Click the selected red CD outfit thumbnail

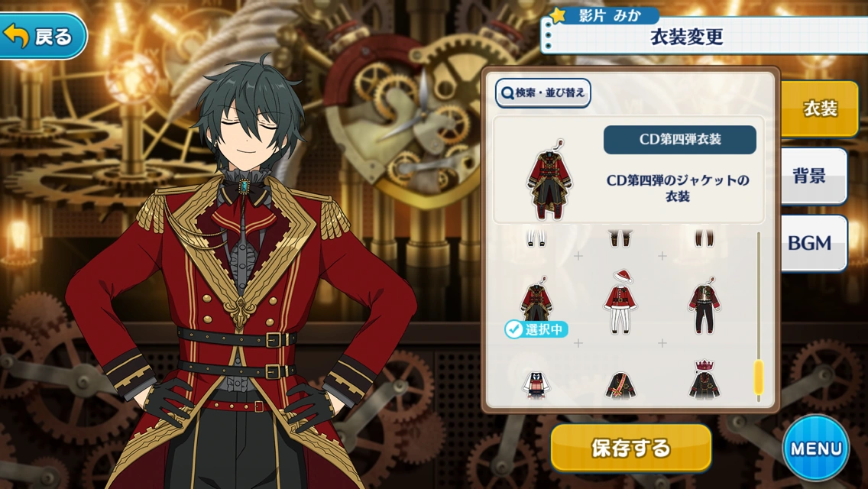(x=536, y=299)
